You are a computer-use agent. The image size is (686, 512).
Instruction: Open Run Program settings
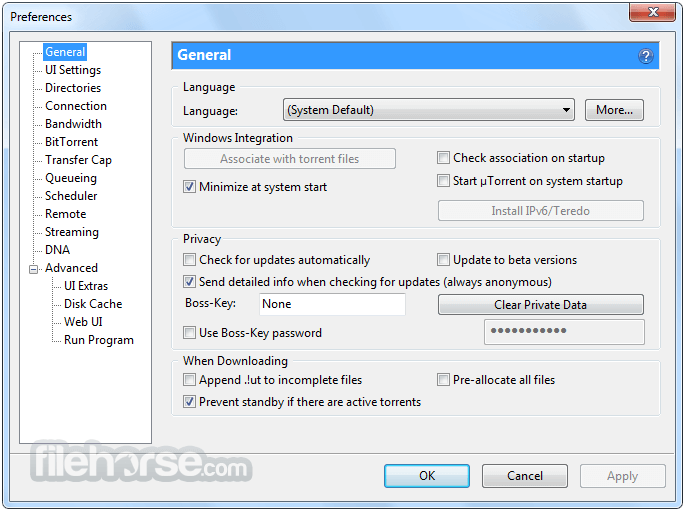[x=99, y=340]
